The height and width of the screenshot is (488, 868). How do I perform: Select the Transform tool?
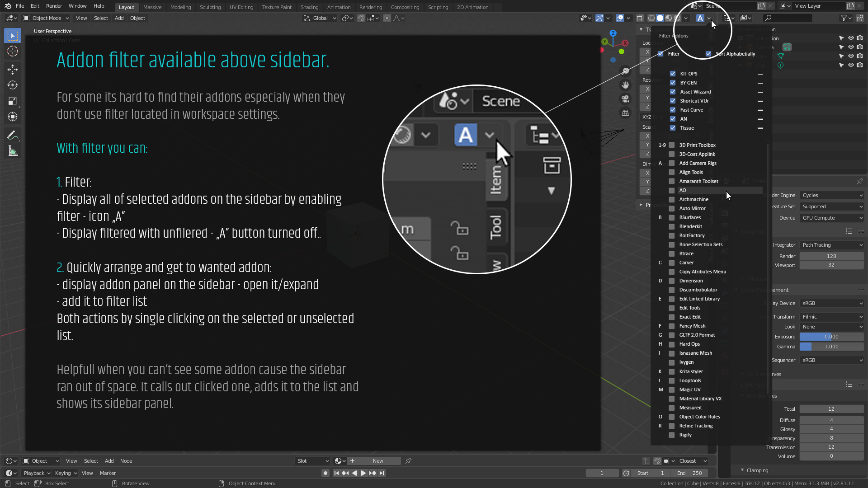point(13,117)
